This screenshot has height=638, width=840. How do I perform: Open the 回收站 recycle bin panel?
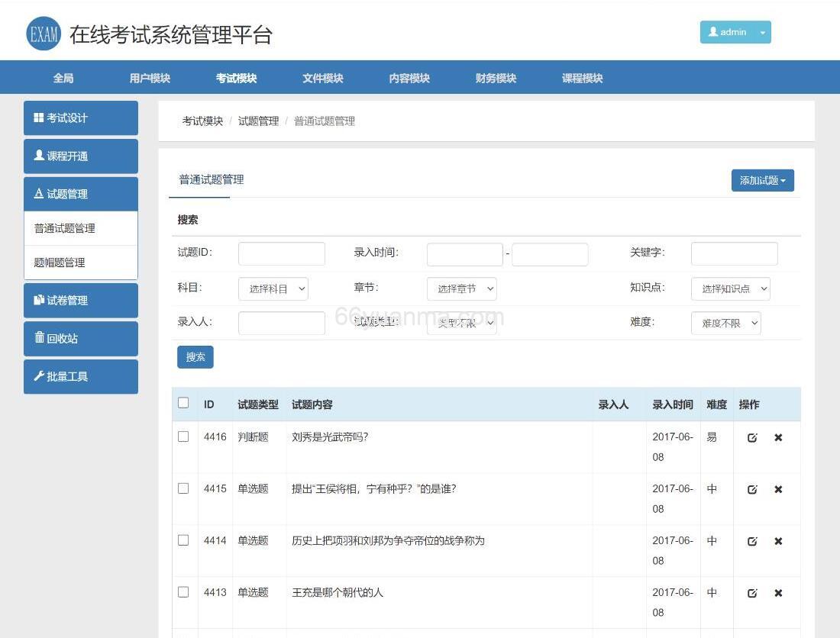57,338
